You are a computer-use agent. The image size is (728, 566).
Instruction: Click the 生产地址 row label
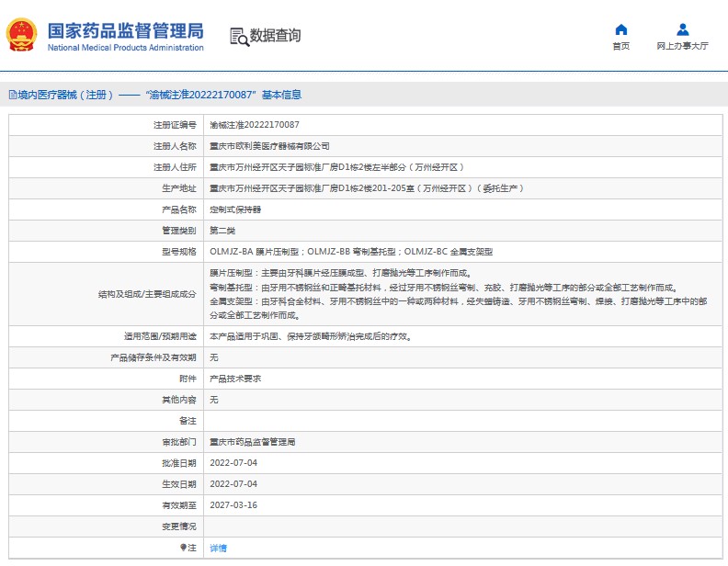178,188
